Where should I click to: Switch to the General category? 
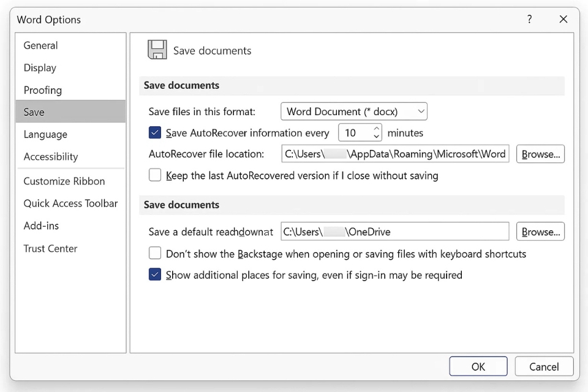pos(40,45)
